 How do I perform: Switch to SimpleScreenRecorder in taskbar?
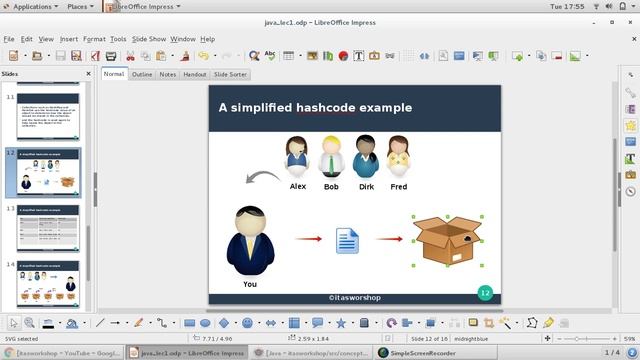436,353
